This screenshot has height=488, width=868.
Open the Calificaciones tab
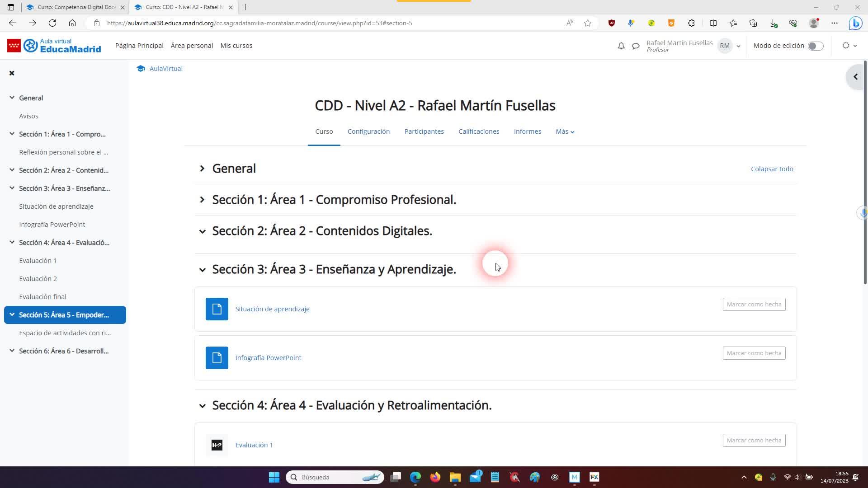pyautogui.click(x=478, y=131)
